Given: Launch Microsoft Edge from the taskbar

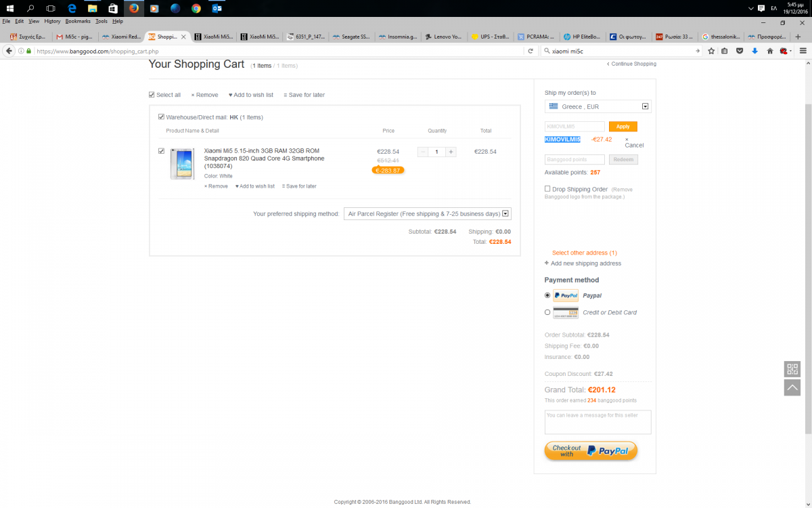Looking at the screenshot, I should (72, 8).
